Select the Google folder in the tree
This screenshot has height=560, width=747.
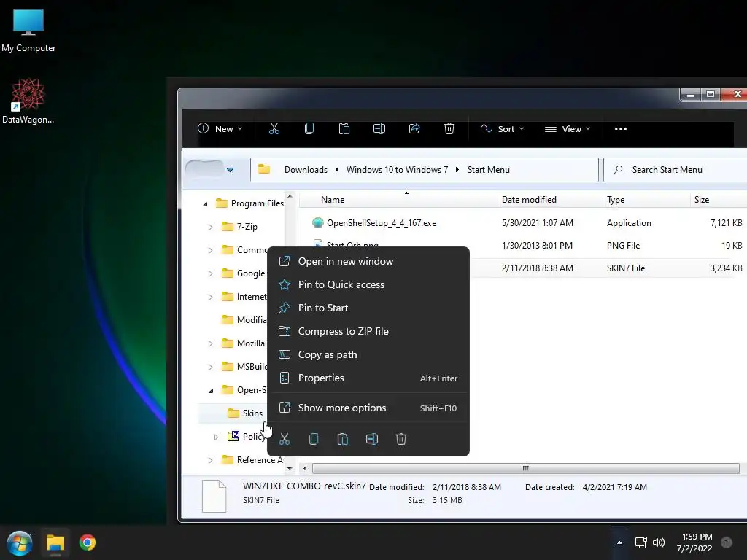[x=244, y=273]
